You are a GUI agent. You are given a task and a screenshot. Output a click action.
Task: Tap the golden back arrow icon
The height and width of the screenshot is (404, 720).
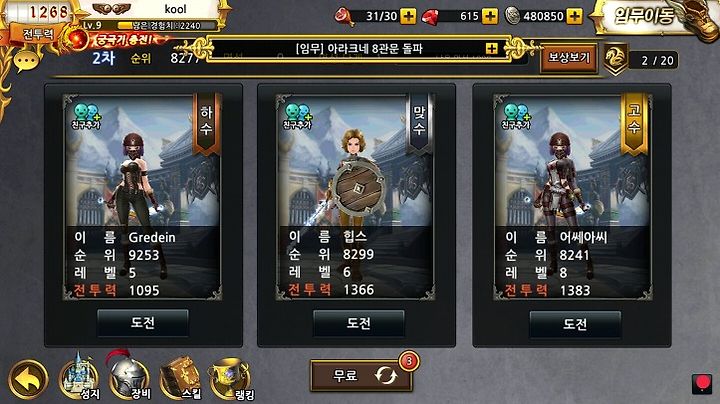pyautogui.click(x=28, y=379)
